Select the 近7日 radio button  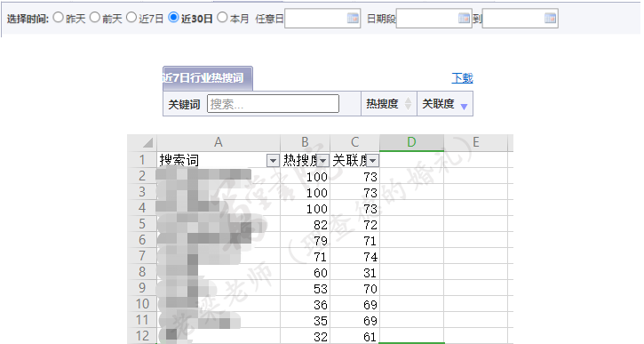pyautogui.click(x=131, y=17)
